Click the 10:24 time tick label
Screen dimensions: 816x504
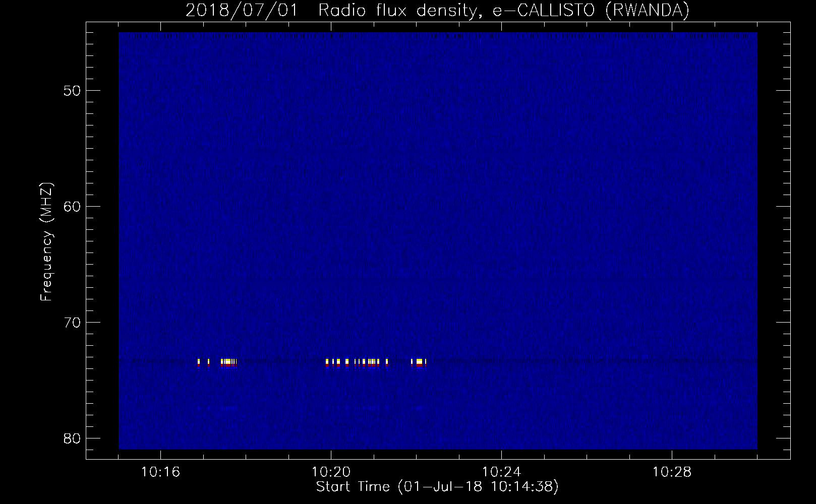pos(501,472)
